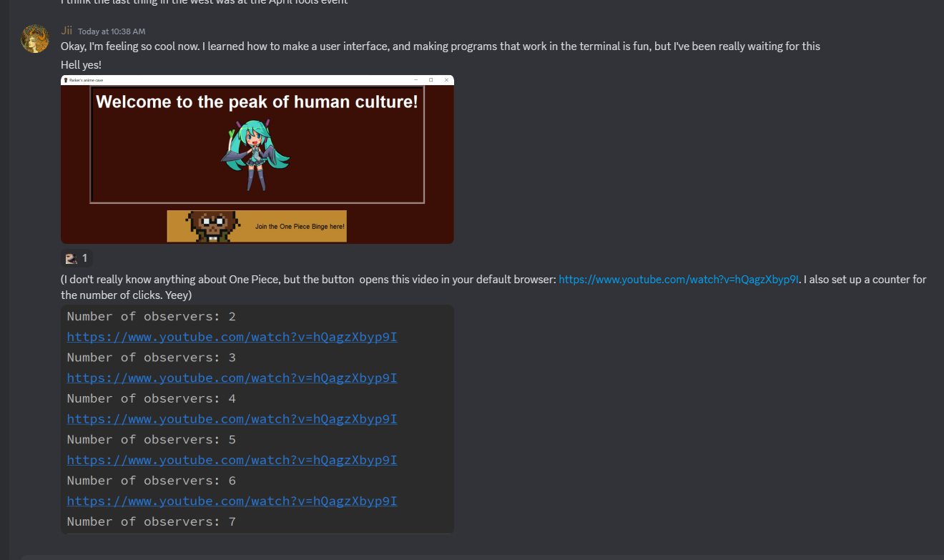
Task: Click the Hell yes! message text
Action: [x=81, y=65]
